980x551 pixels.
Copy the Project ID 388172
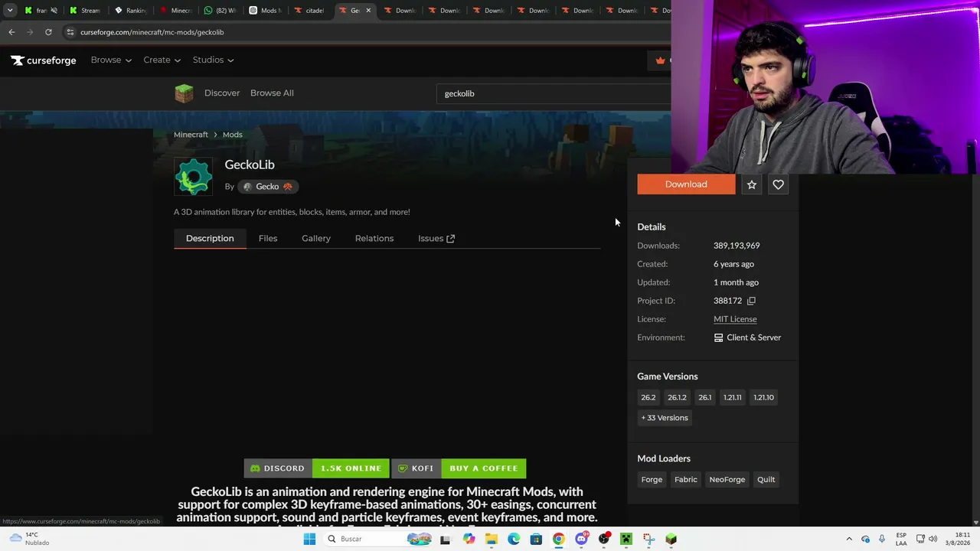coord(751,301)
